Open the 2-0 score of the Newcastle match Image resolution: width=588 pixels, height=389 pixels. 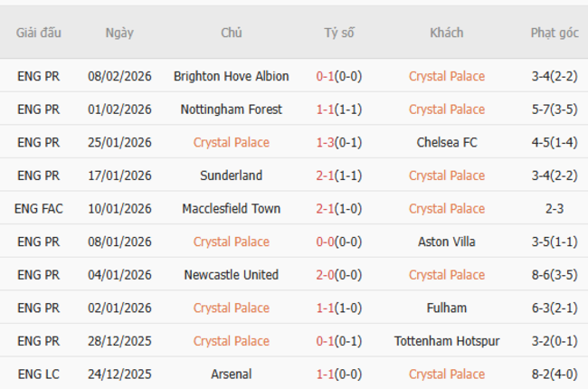click(325, 275)
